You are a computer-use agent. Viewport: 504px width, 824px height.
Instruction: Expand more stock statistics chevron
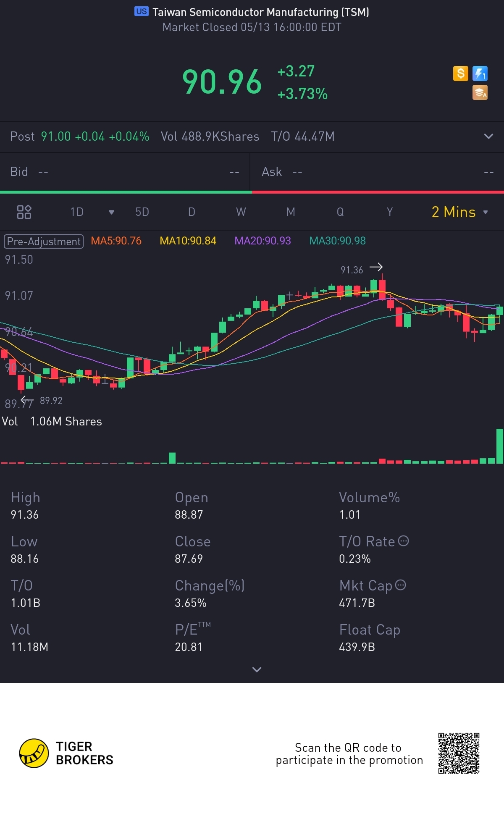coord(257,669)
